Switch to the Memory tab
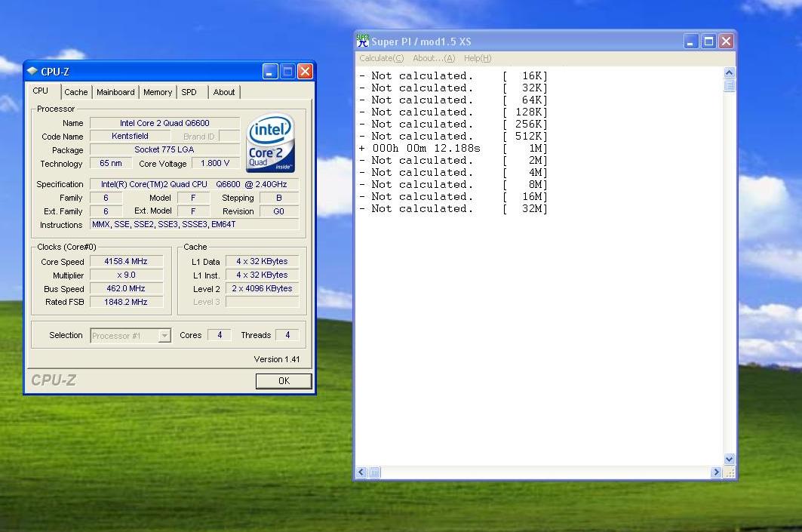Viewport: 802px width, 532px height. 158,92
